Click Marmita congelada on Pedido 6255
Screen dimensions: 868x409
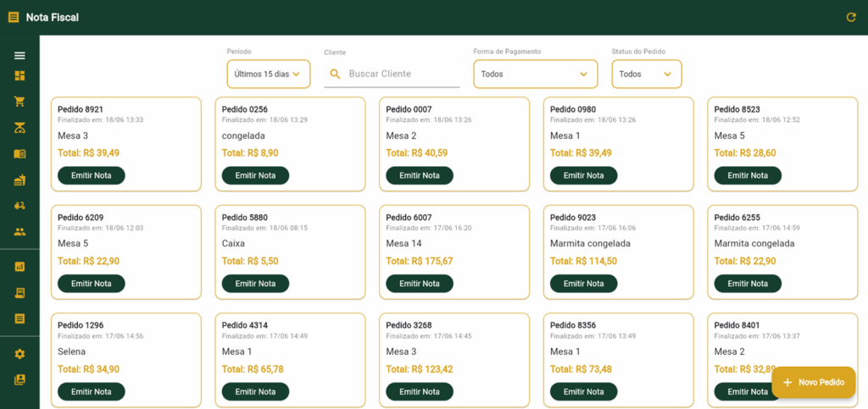(x=754, y=244)
